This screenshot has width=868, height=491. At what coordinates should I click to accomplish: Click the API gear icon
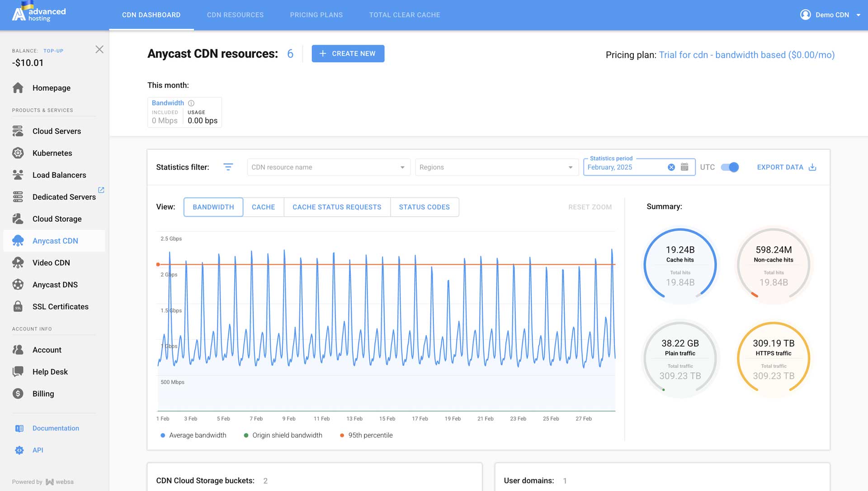click(19, 450)
